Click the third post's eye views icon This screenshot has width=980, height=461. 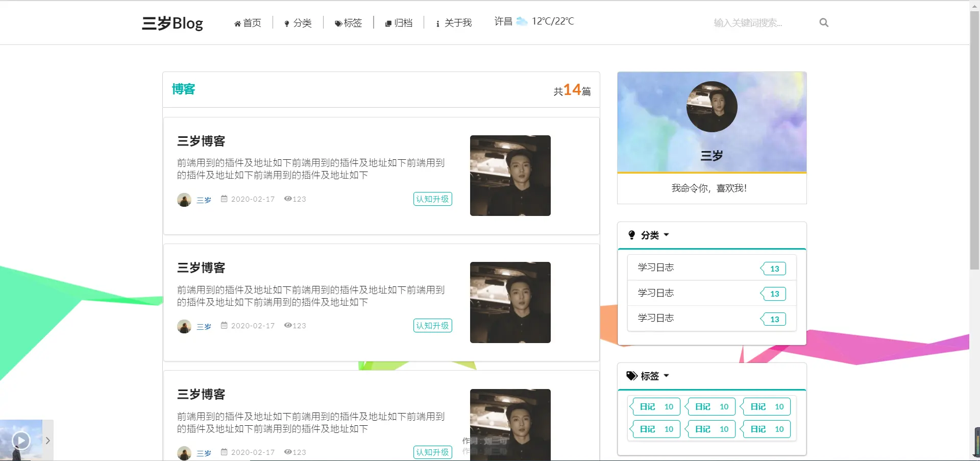click(288, 452)
